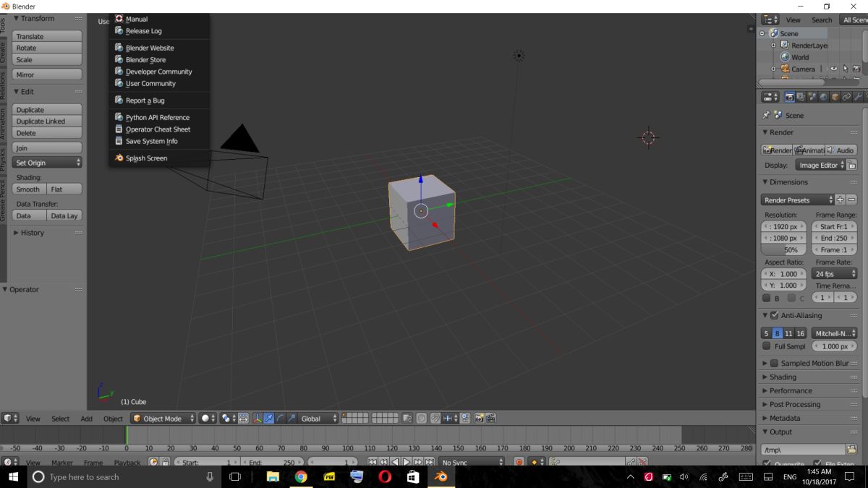The width and height of the screenshot is (868, 488).
Task: Click the Join button
Action: 47,148
